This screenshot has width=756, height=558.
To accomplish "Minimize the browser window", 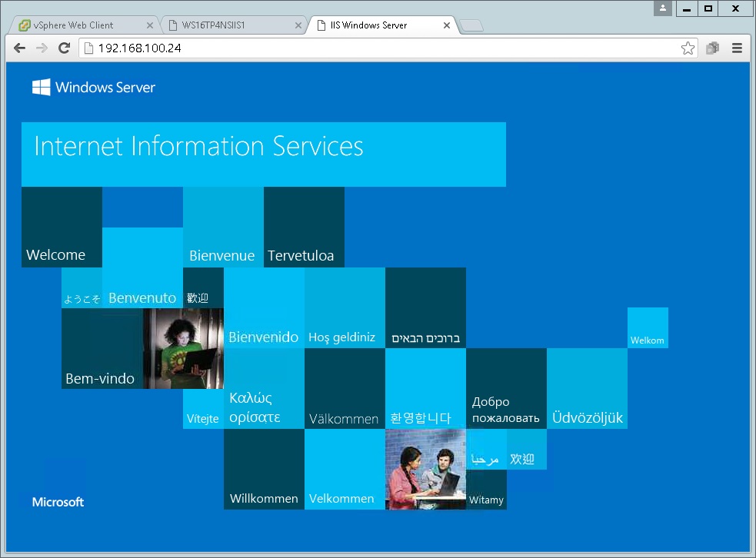I will pyautogui.click(x=687, y=8).
